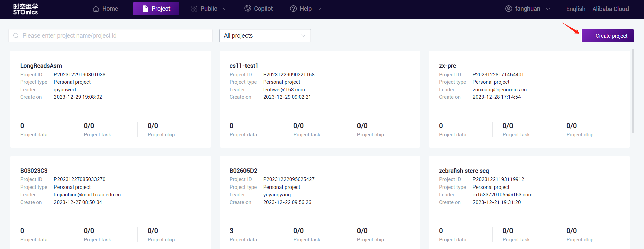The image size is (644, 249).
Task: Click the Help question mark icon
Action: click(293, 9)
